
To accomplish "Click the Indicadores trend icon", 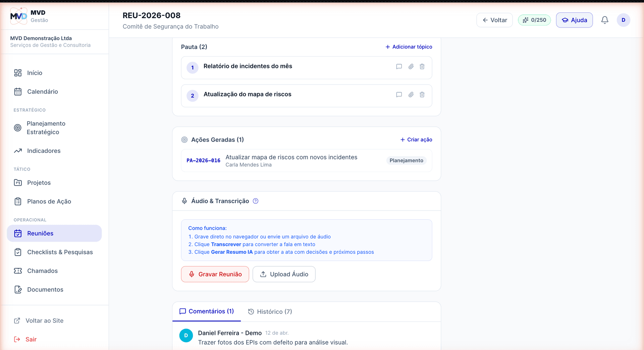I will point(18,151).
